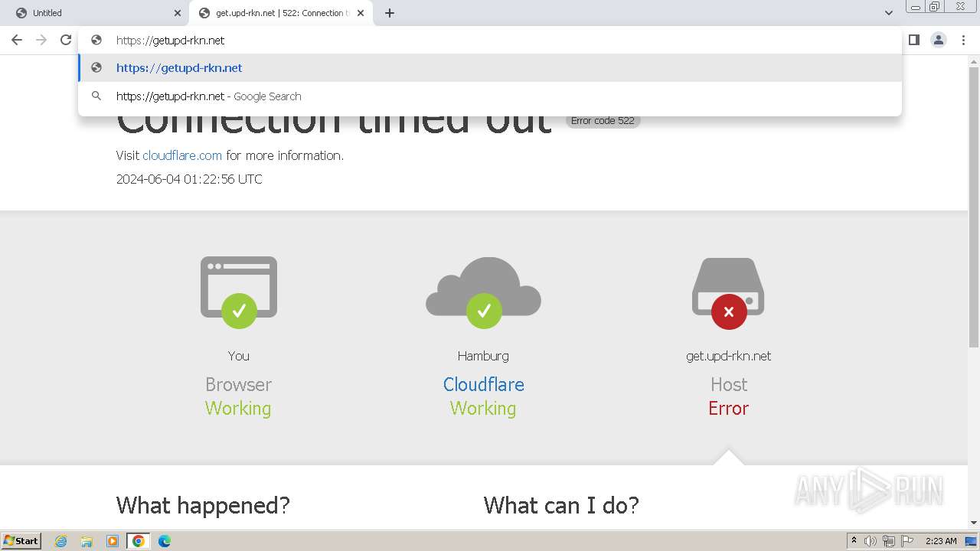
Task: Click the Chrome icon in the taskbar
Action: pos(139,541)
